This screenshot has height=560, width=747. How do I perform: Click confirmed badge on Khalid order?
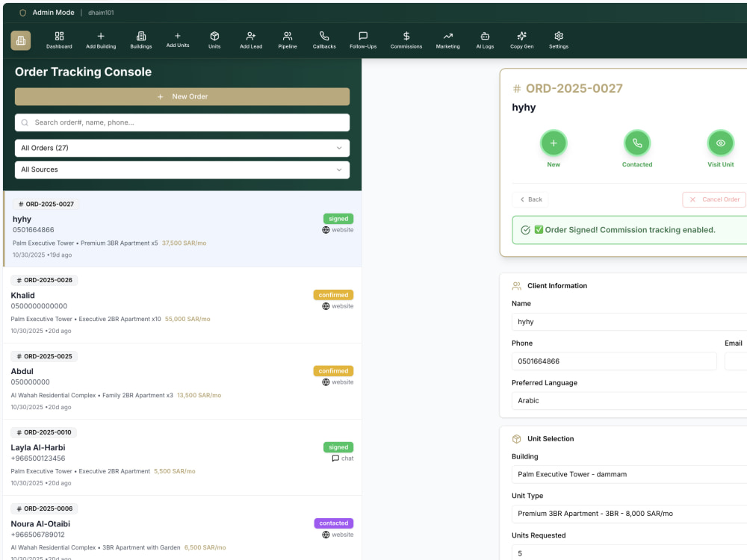pos(333,295)
